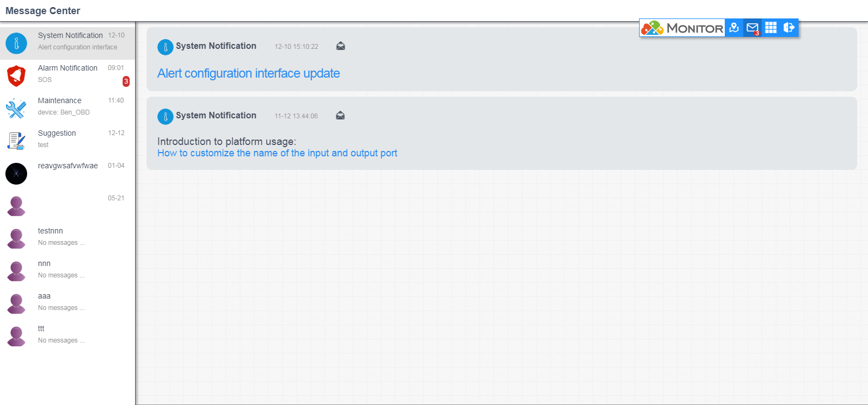Click the mail envelope messages icon

tap(752, 28)
